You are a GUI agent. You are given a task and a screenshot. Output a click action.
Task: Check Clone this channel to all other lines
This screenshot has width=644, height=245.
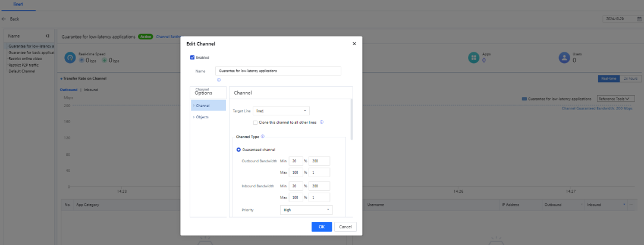(x=256, y=122)
